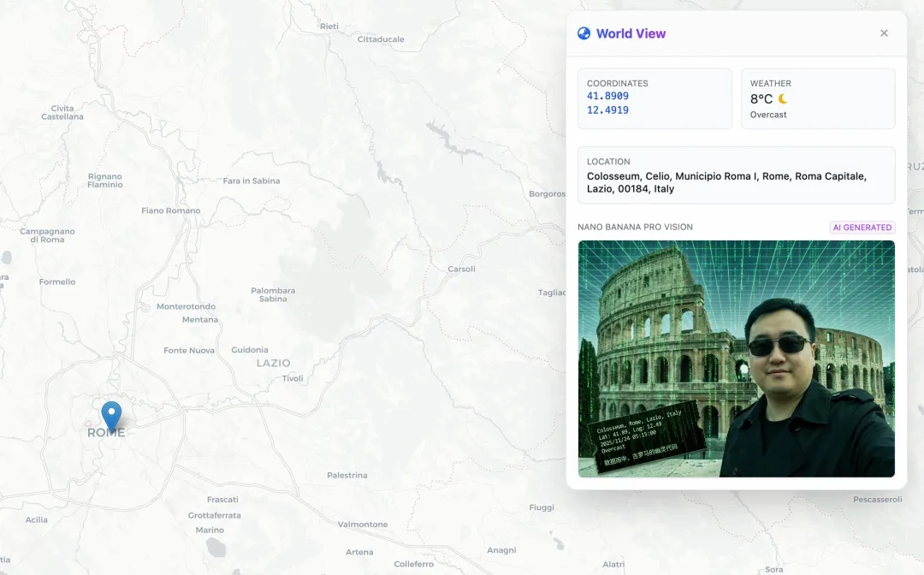Click the Tivoli label on the map
This screenshot has height=575, width=924.
click(293, 378)
